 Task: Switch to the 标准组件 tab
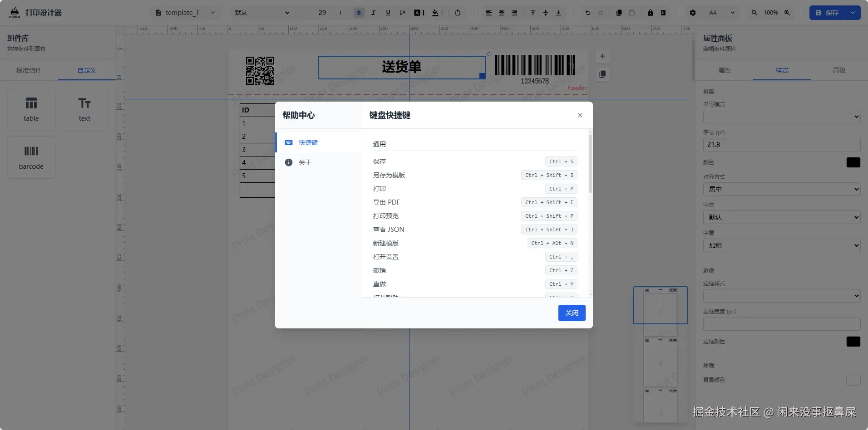coord(29,70)
